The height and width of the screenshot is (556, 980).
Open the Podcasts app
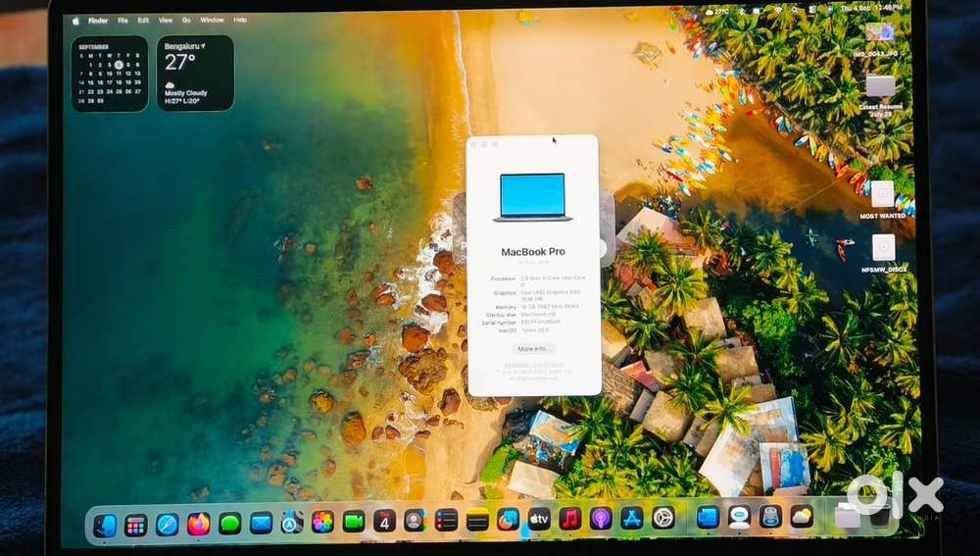point(601,519)
